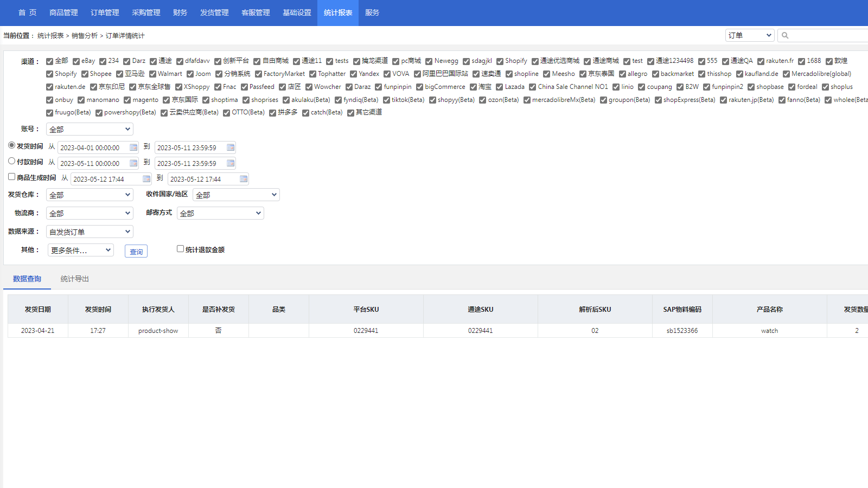Viewport: 868px width, 488px height.
Task: Click the search magnifier icon
Action: [785, 35]
